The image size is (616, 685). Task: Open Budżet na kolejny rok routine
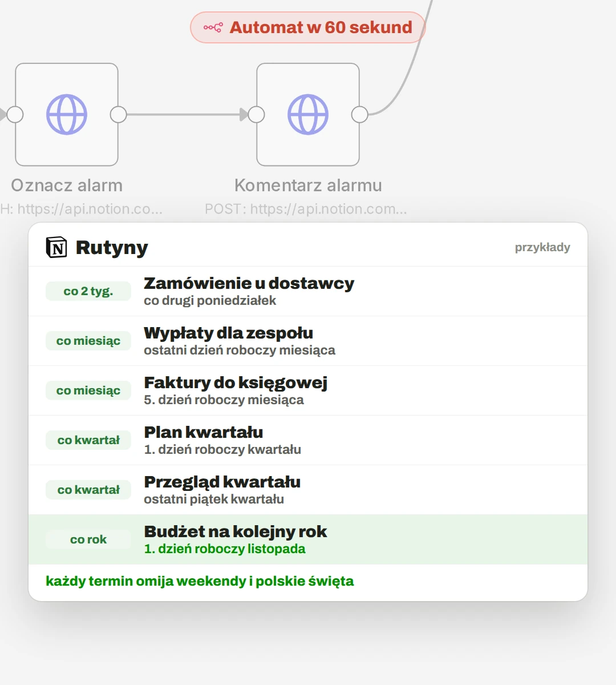[308, 539]
